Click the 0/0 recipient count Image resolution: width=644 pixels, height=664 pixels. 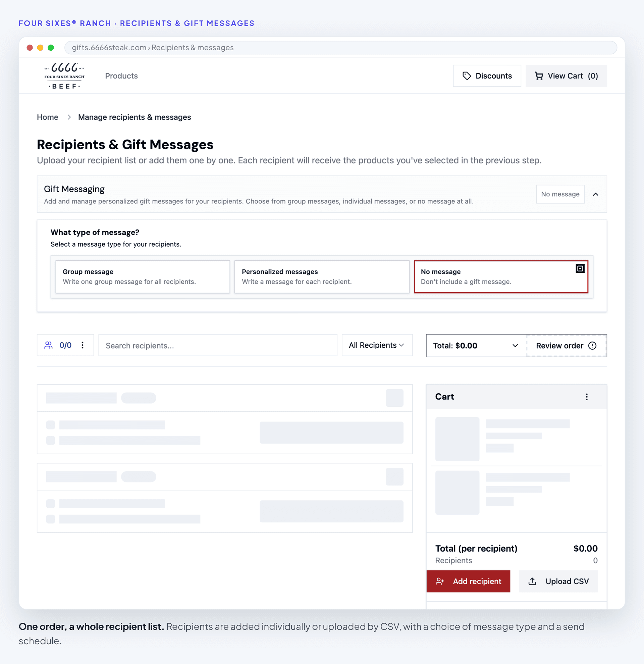pyautogui.click(x=65, y=345)
